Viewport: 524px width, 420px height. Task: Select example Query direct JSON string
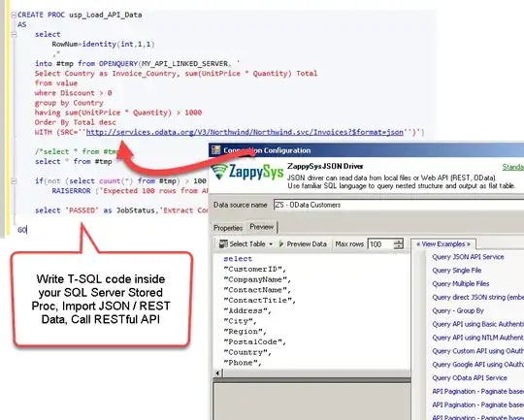tap(477, 297)
